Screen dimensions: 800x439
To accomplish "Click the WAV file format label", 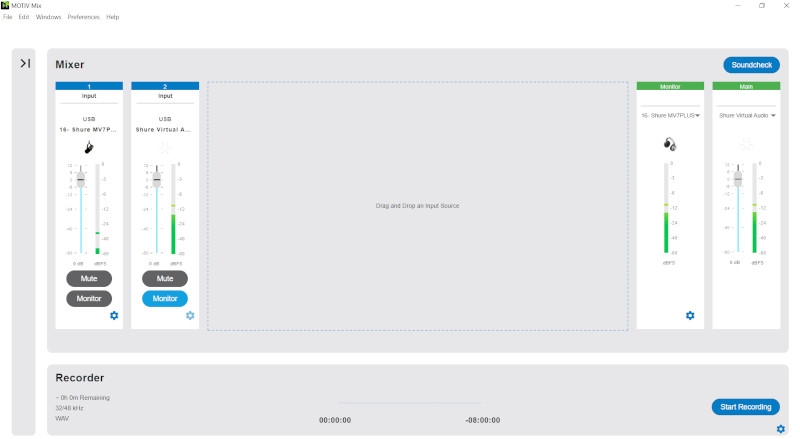I will pyautogui.click(x=62, y=418).
